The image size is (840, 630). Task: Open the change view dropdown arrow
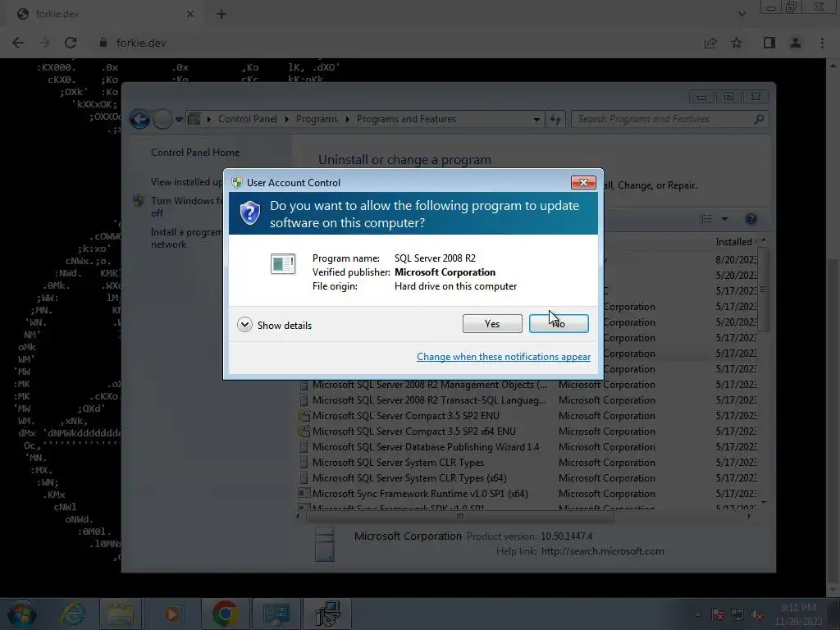[724, 219]
